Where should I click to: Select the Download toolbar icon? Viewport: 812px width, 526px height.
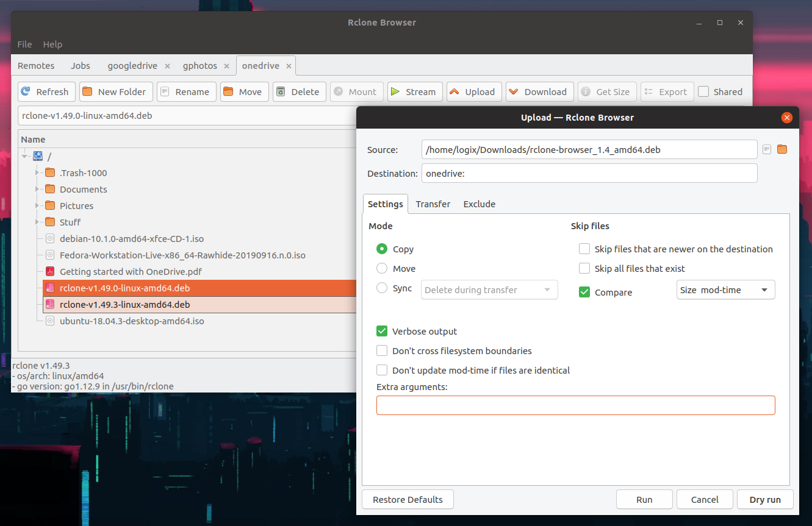[539, 91]
